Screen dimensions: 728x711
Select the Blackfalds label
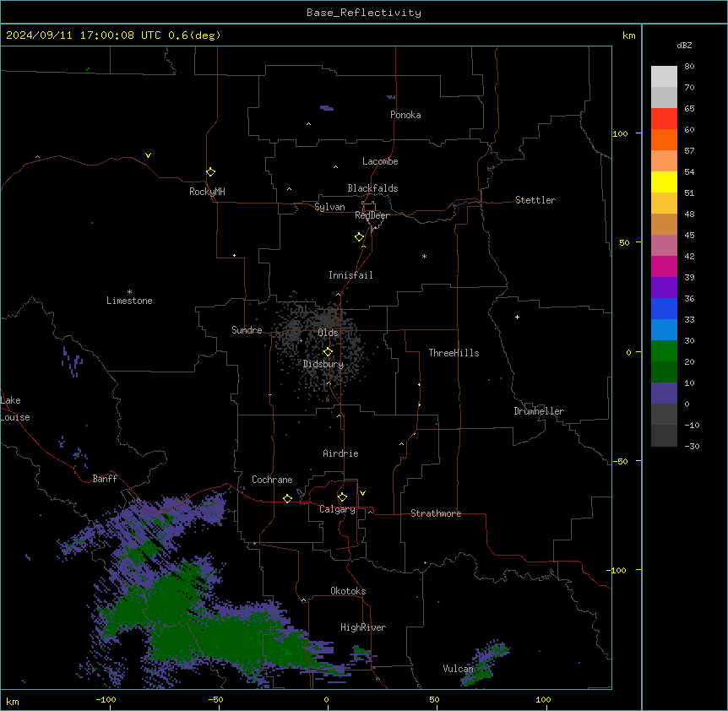(372, 188)
